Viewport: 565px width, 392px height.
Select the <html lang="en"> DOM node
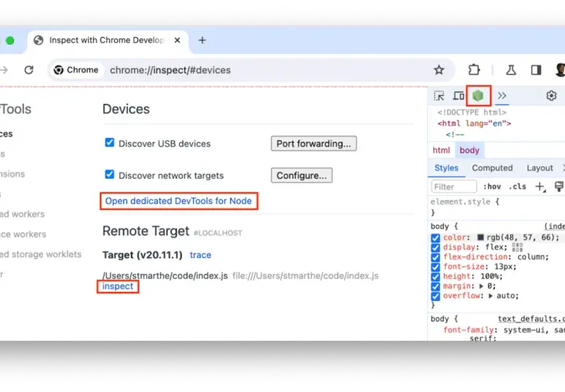(474, 123)
